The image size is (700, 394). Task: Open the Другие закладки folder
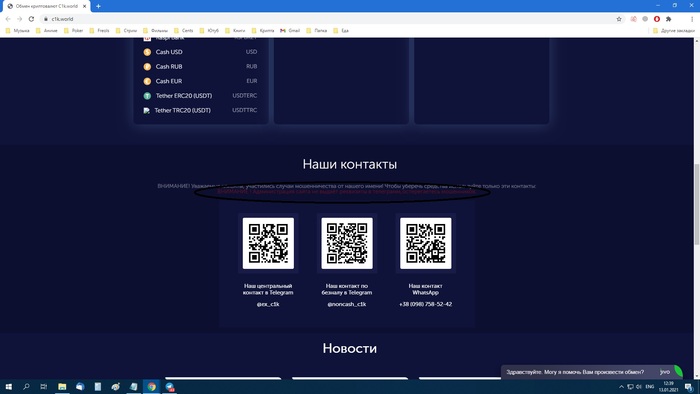click(674, 30)
